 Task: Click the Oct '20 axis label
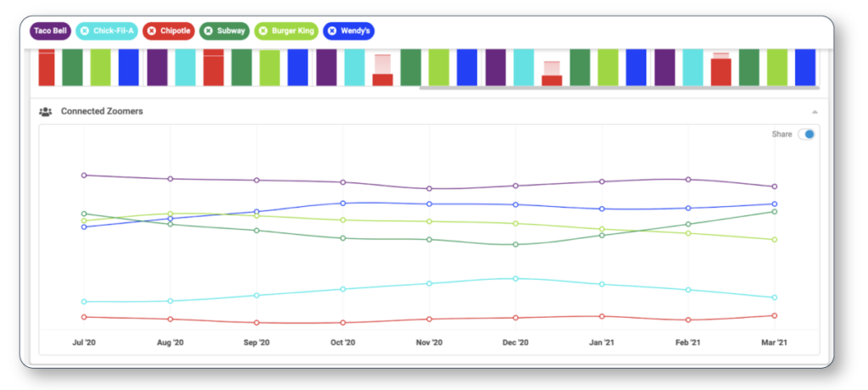click(343, 343)
